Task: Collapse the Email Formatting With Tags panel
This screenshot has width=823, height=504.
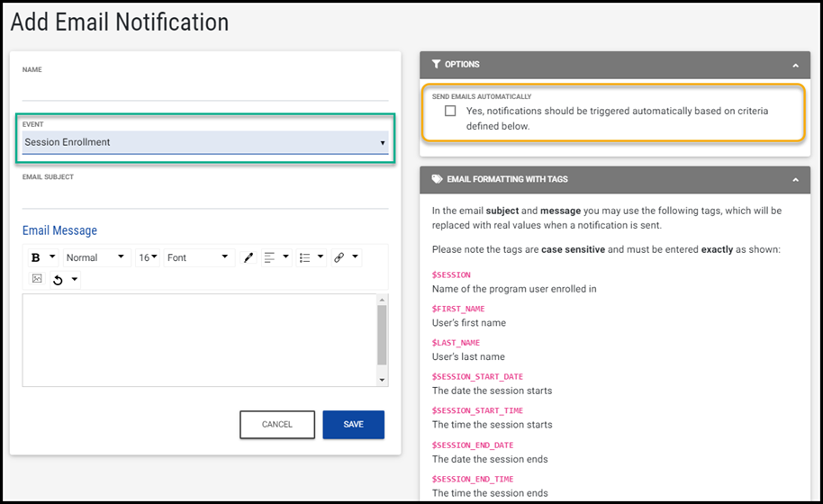Action: pos(795,179)
